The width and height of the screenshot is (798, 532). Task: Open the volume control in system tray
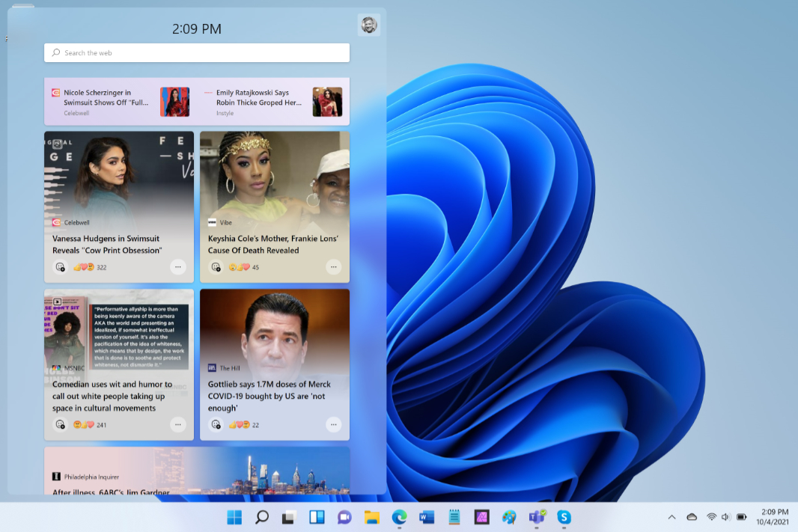725,517
